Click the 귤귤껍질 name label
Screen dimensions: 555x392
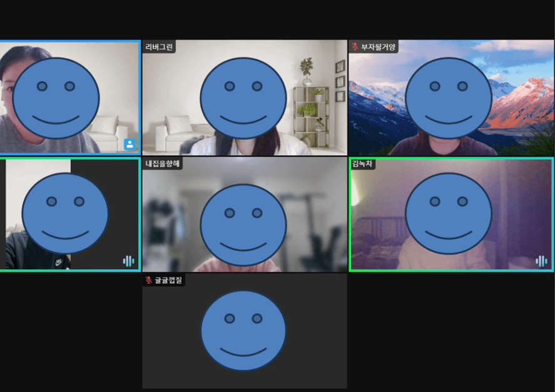point(168,280)
